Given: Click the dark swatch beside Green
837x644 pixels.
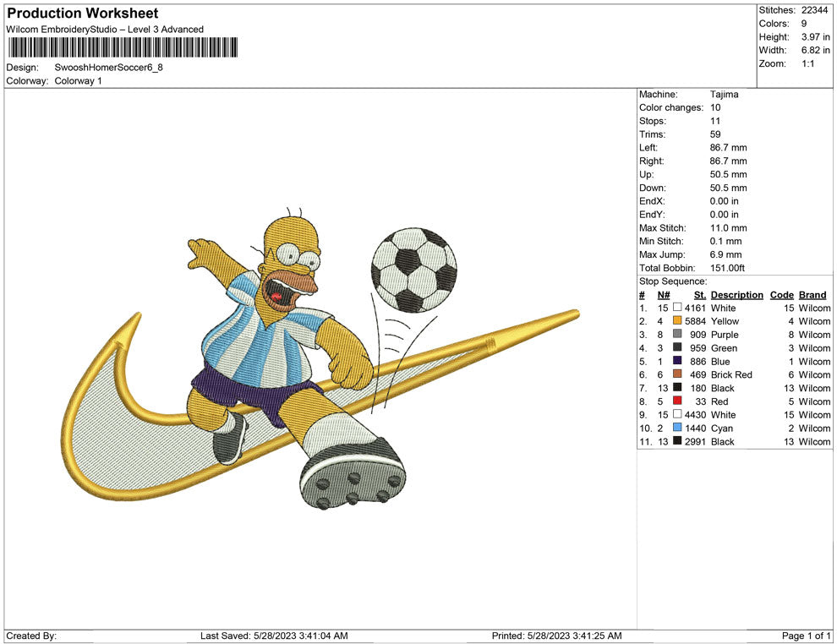Looking at the screenshot, I should click(677, 347).
